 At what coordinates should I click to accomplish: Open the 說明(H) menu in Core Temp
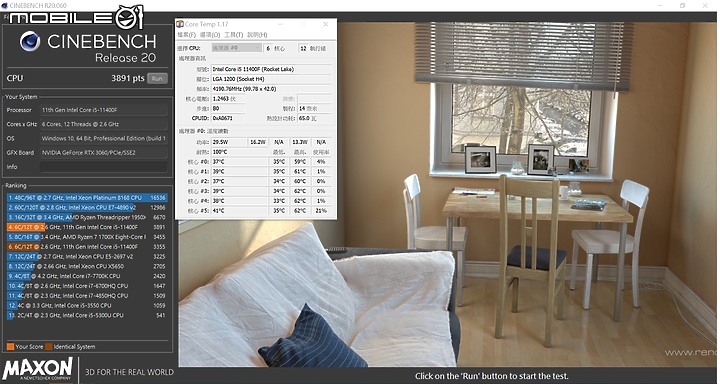tap(257, 35)
